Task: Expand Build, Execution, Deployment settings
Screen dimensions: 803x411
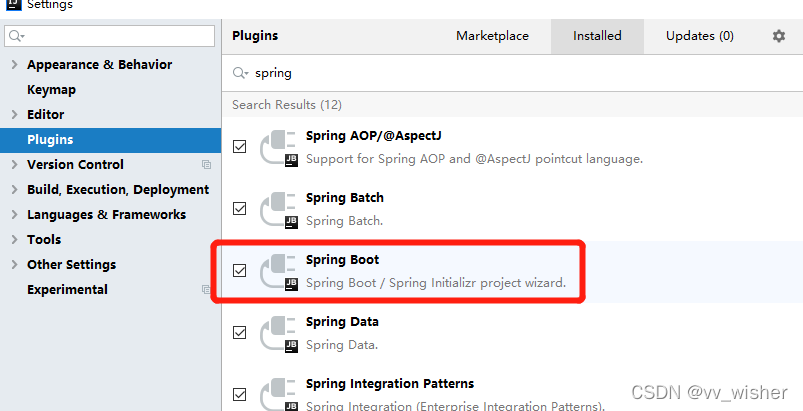Action: (14, 190)
